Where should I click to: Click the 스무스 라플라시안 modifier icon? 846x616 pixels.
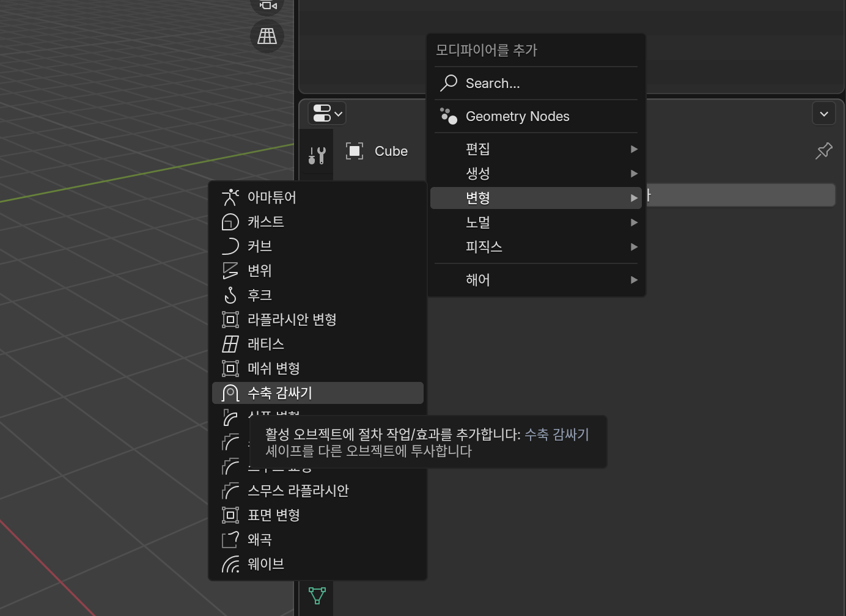tap(230, 491)
